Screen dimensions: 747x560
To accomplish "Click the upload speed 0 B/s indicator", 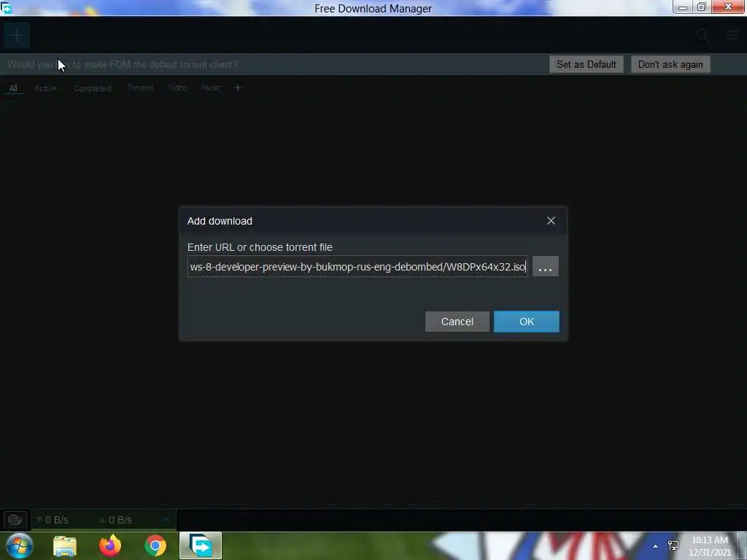I will pyautogui.click(x=116, y=520).
